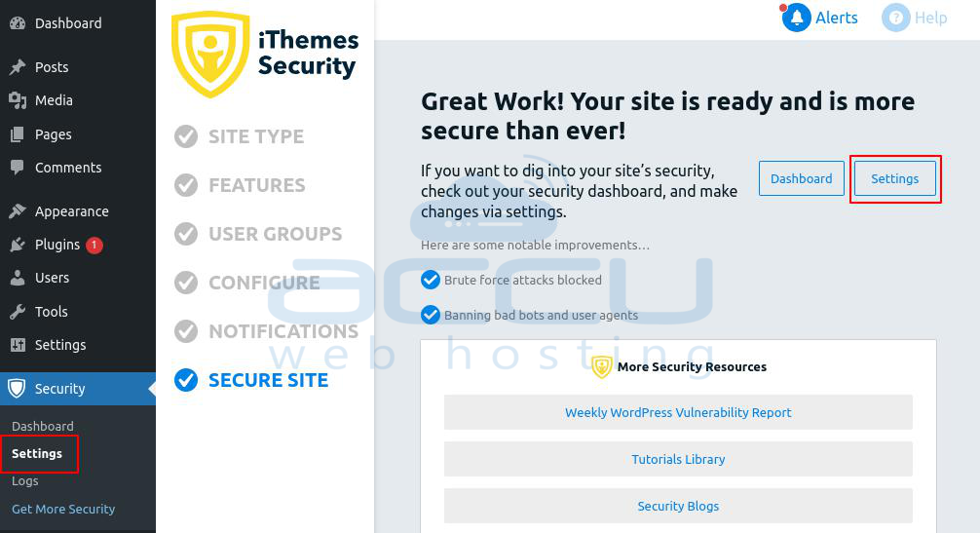The image size is (980, 533).
Task: Go to the NOTIFICATIONS step
Action: (283, 331)
